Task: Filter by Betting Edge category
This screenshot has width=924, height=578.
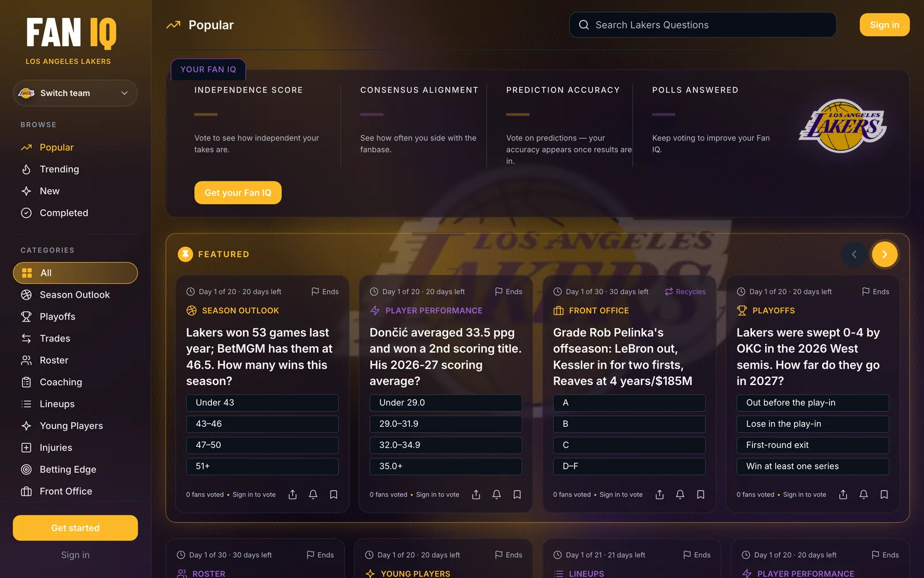Action: pyautogui.click(x=75, y=469)
